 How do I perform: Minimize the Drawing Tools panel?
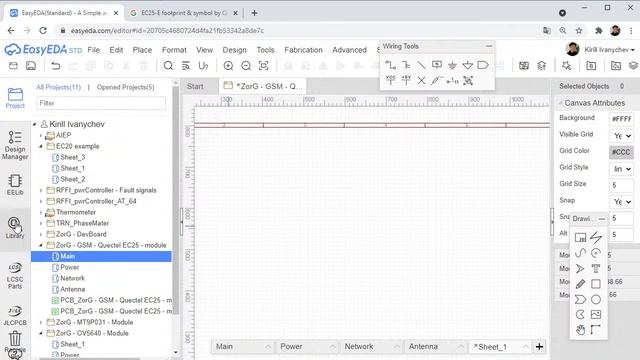point(602,219)
